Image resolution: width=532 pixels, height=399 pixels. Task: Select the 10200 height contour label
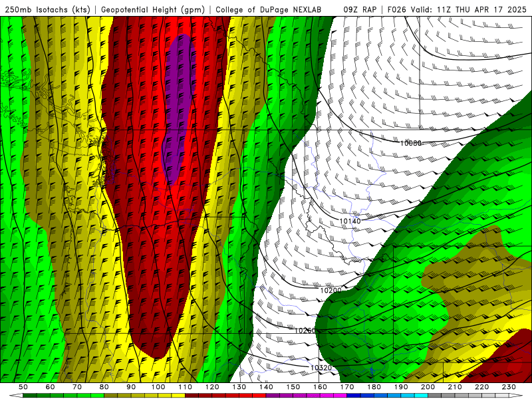(331, 290)
